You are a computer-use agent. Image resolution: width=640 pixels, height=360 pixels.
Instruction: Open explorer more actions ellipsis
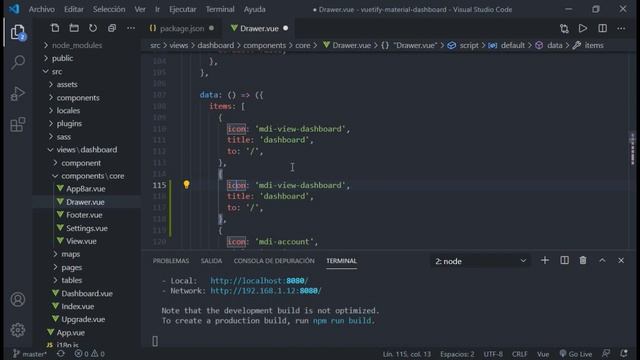click(x=131, y=28)
